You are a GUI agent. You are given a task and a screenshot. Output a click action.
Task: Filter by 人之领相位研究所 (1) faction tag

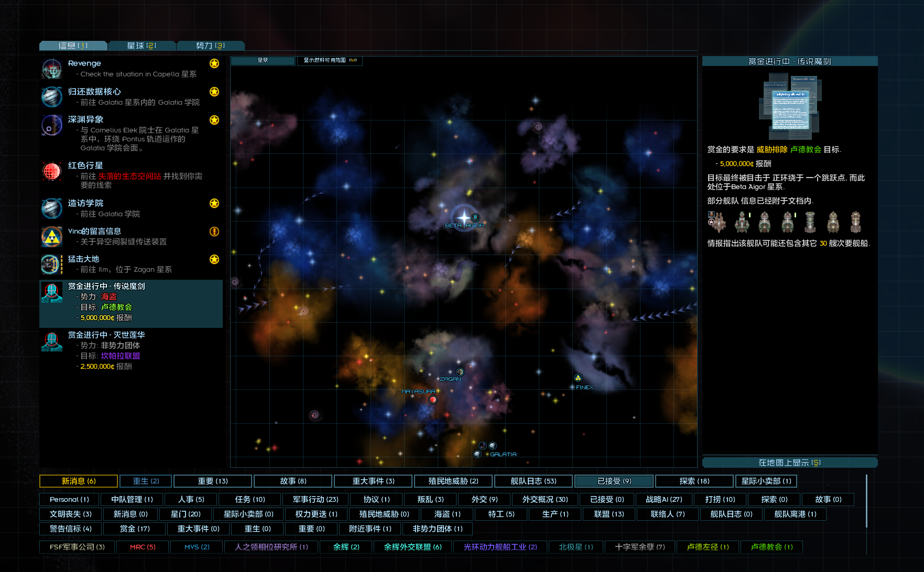click(x=271, y=547)
